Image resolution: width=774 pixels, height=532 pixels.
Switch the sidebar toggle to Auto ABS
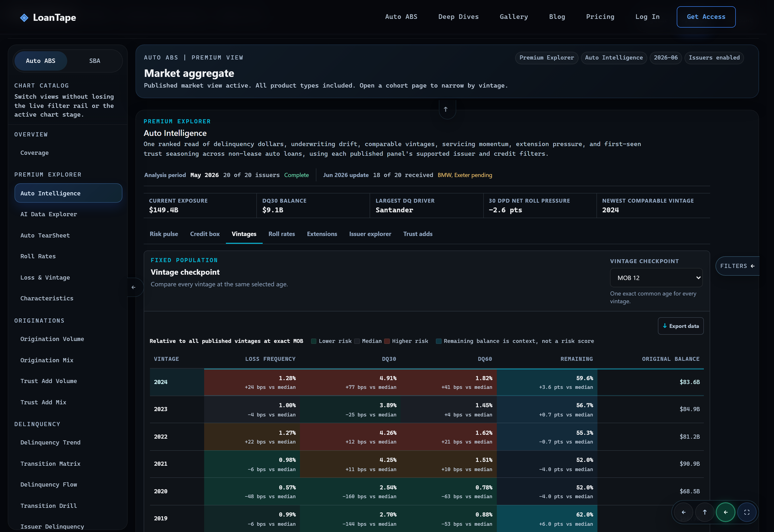[x=41, y=61]
